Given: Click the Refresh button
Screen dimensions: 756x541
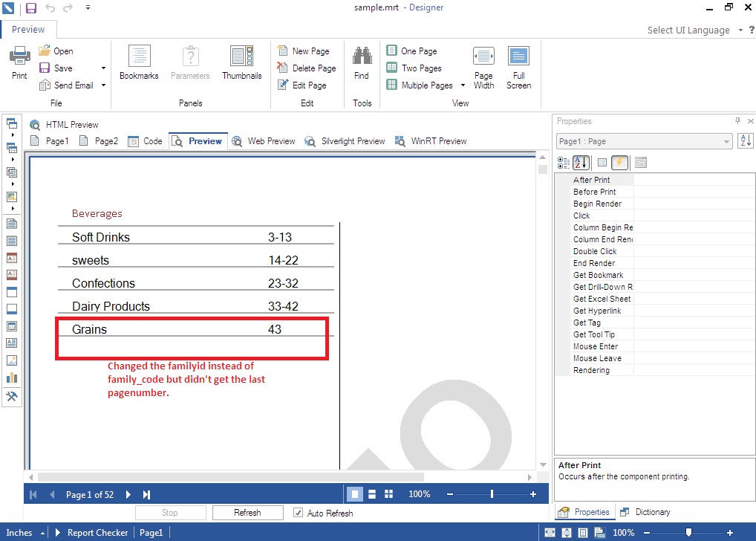Looking at the screenshot, I should [248, 513].
